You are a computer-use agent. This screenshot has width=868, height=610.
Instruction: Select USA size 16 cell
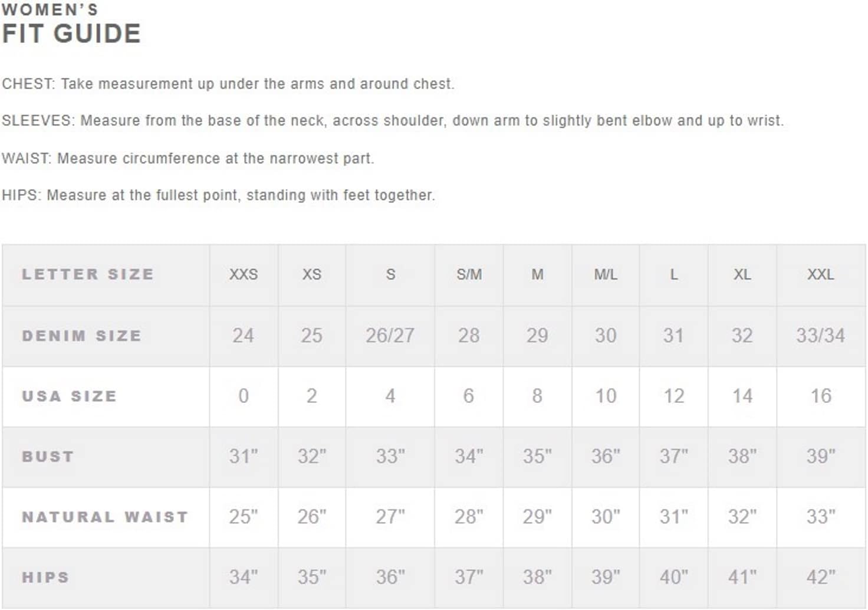tap(820, 396)
